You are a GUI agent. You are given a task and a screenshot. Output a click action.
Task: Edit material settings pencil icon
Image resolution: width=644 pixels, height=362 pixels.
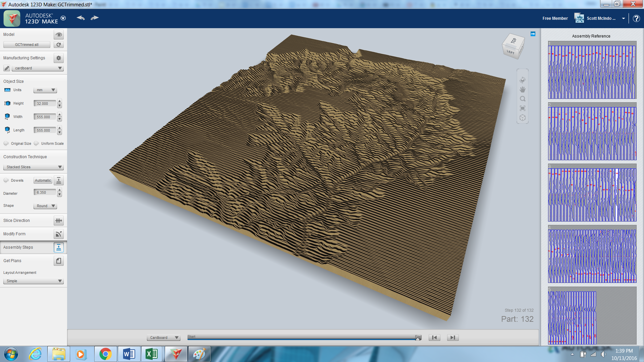tap(7, 68)
